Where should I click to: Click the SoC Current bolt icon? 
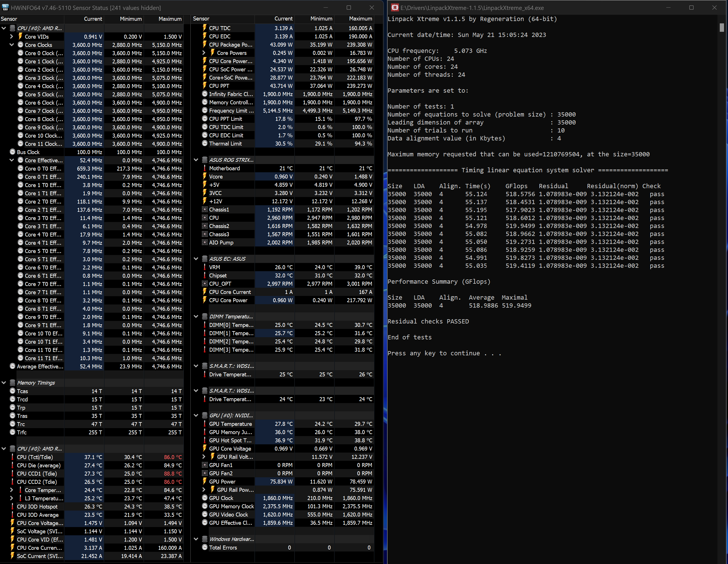(x=13, y=556)
